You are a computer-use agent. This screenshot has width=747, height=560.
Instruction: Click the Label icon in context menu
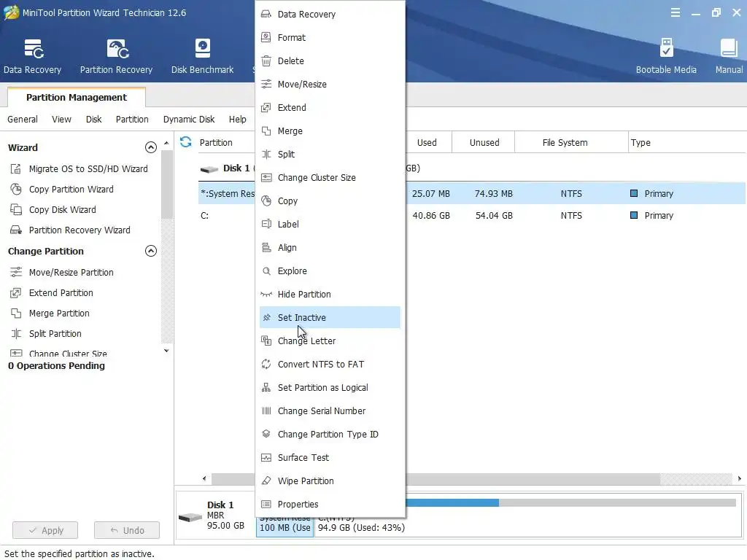point(266,225)
